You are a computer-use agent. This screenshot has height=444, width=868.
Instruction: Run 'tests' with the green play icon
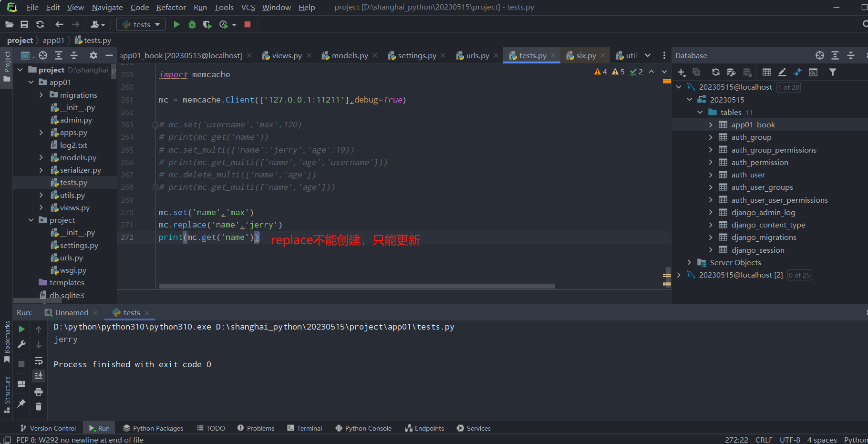point(176,24)
